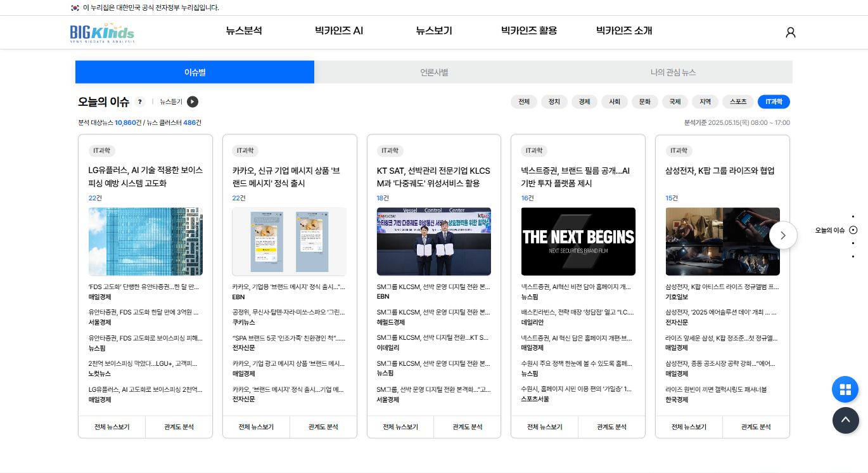The height and width of the screenshot is (473, 868).
Task: Filter issues by 국제 category
Action: (675, 101)
